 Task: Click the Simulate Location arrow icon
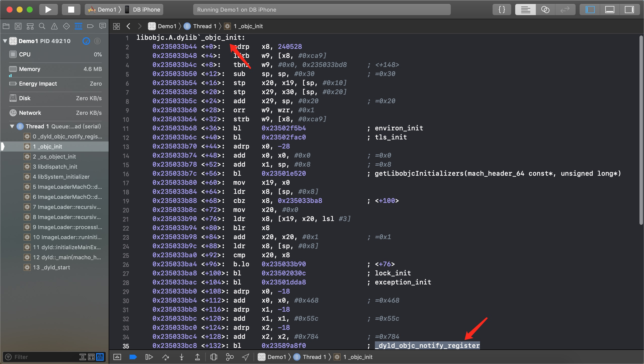tap(246, 357)
